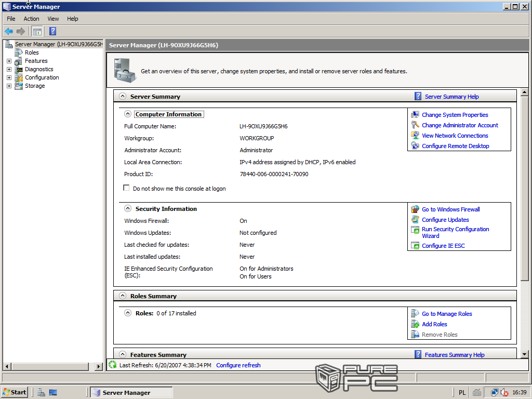
Task: Click the Server Summary Help question icon
Action: (x=418, y=96)
